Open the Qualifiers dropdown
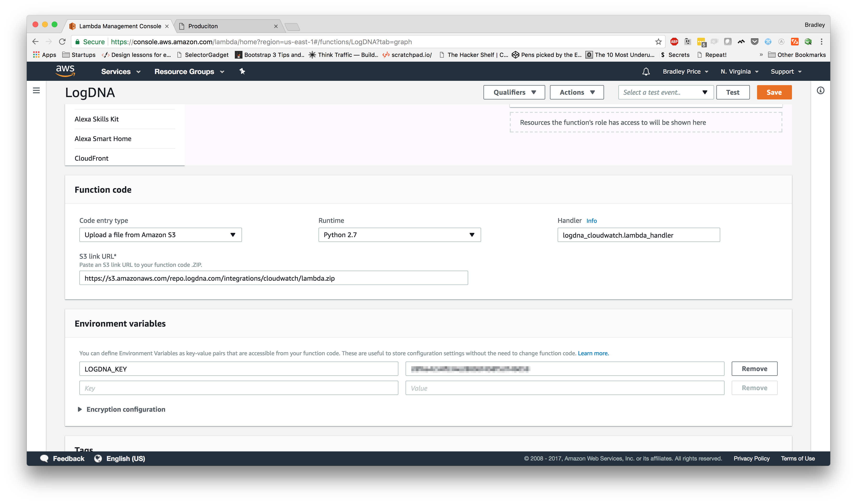The height and width of the screenshot is (504, 857). click(x=514, y=92)
